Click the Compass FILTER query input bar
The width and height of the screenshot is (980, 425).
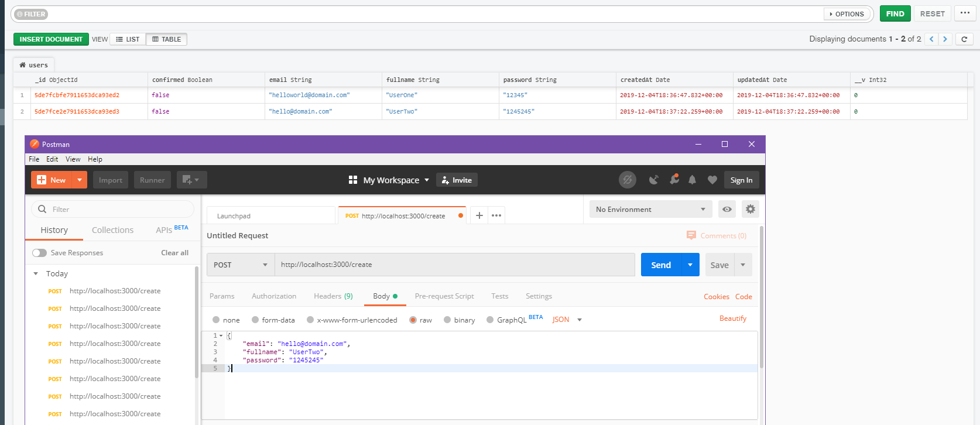tap(442, 14)
